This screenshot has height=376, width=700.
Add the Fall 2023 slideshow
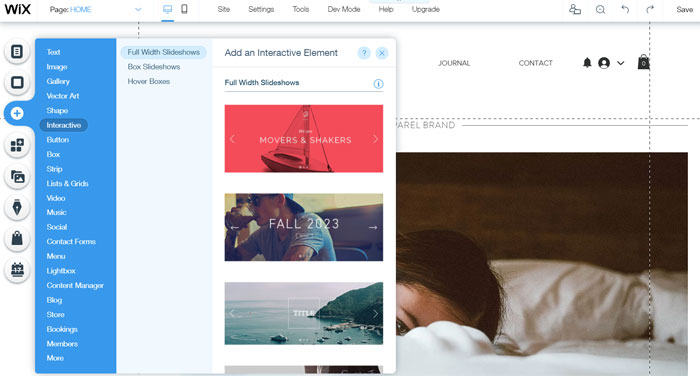coord(304,227)
